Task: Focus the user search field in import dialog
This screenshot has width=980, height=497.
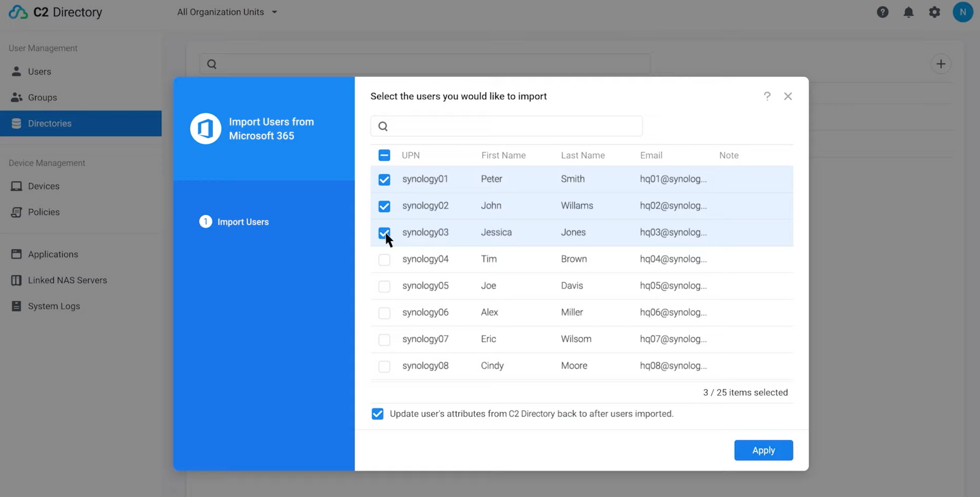Action: pyautogui.click(x=506, y=126)
